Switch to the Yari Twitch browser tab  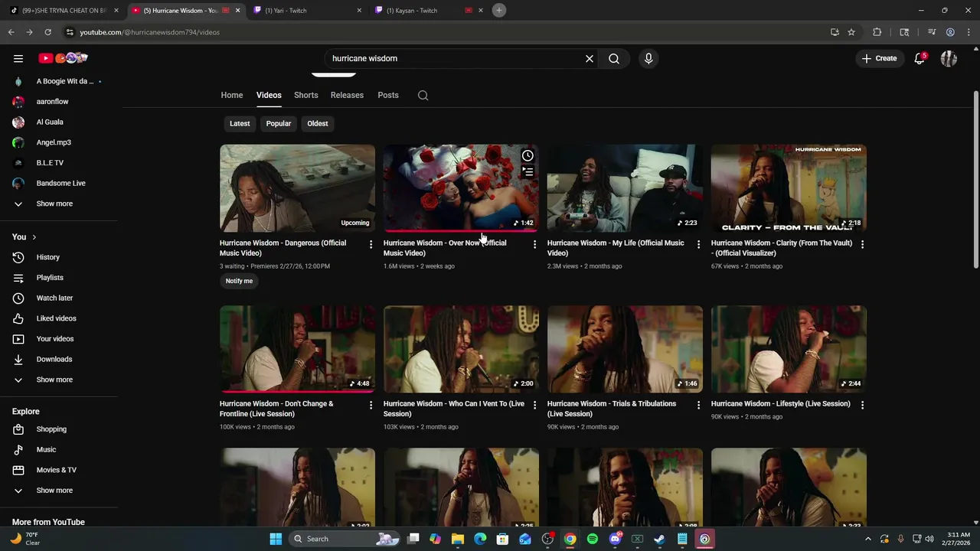pos(306,11)
